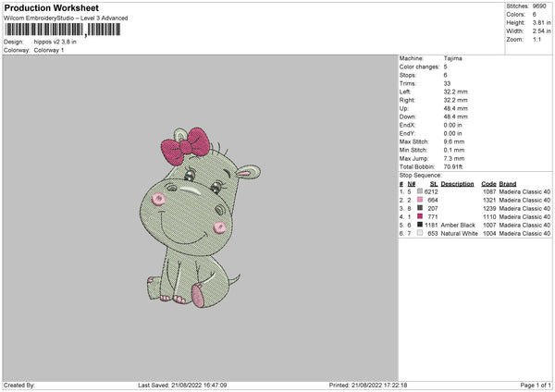Click the 'Description' column header
Image resolution: width=555 pixels, height=392 pixels.
457,184
